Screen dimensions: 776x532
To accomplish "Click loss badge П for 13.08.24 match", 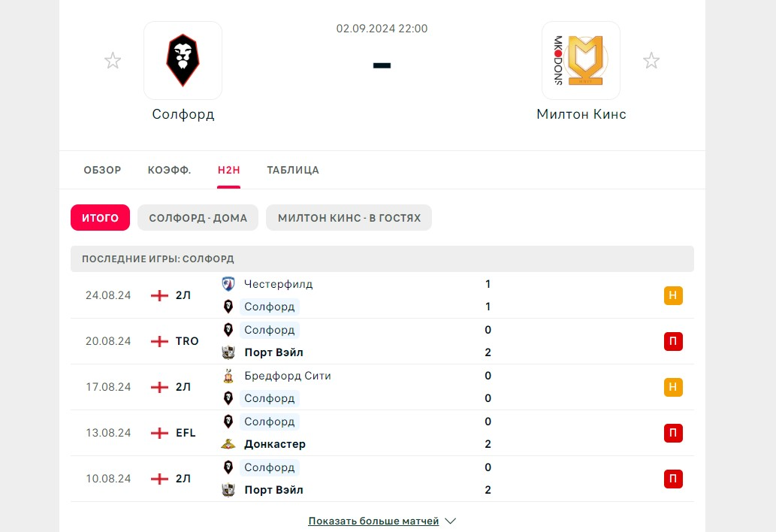I will 673,433.
